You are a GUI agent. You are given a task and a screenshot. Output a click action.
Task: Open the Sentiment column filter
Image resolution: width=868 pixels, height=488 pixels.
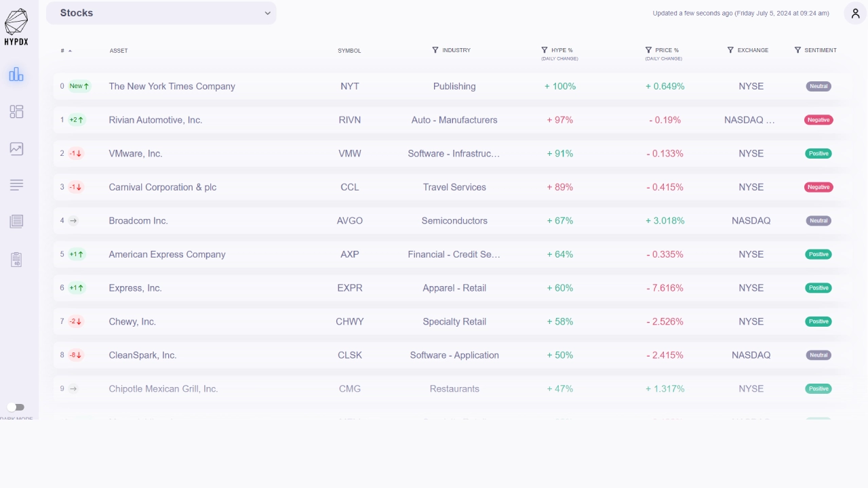pyautogui.click(x=797, y=49)
